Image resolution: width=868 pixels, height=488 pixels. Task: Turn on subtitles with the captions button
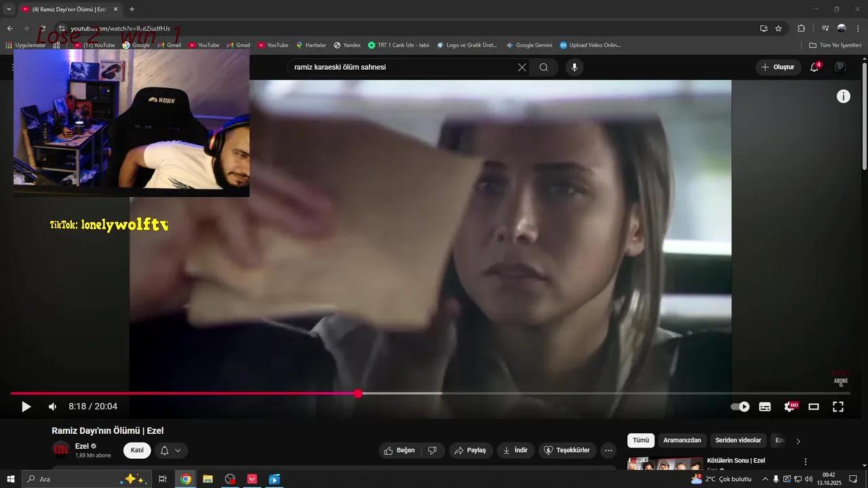(x=765, y=407)
